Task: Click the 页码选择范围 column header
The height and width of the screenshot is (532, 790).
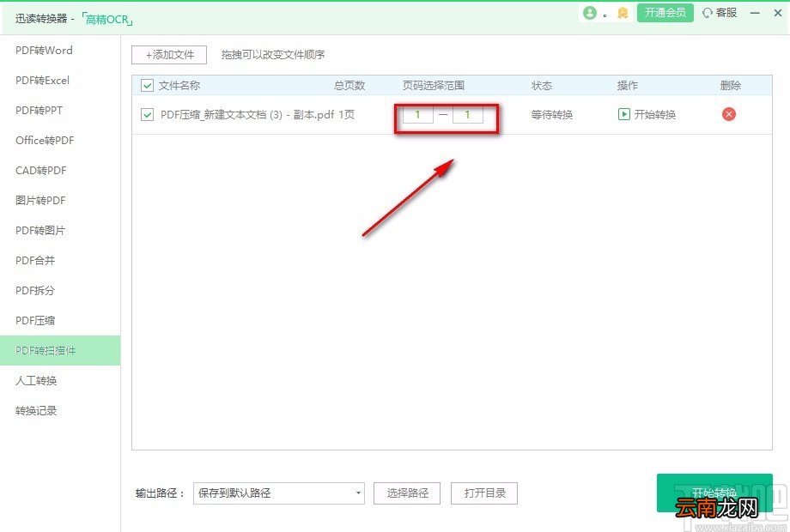Action: 434,86
